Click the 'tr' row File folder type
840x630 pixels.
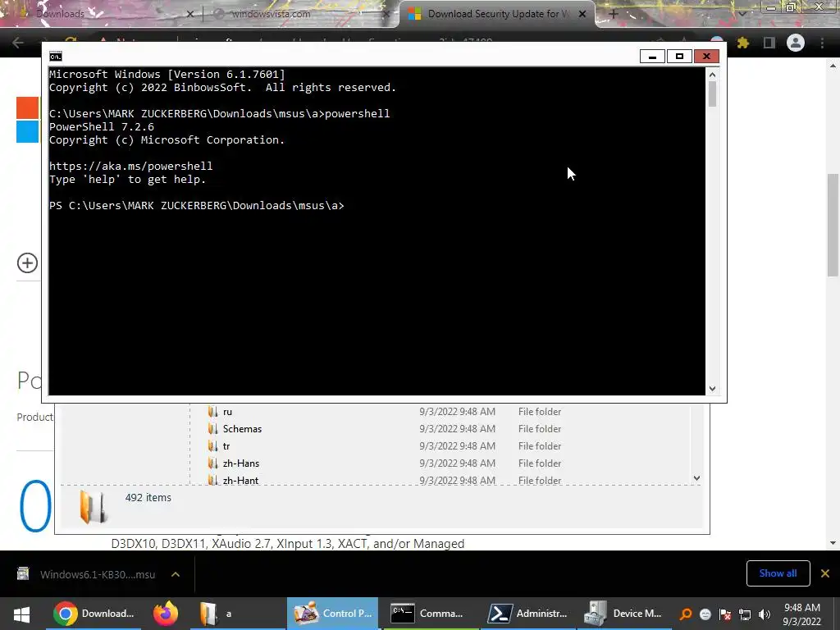[540, 445]
